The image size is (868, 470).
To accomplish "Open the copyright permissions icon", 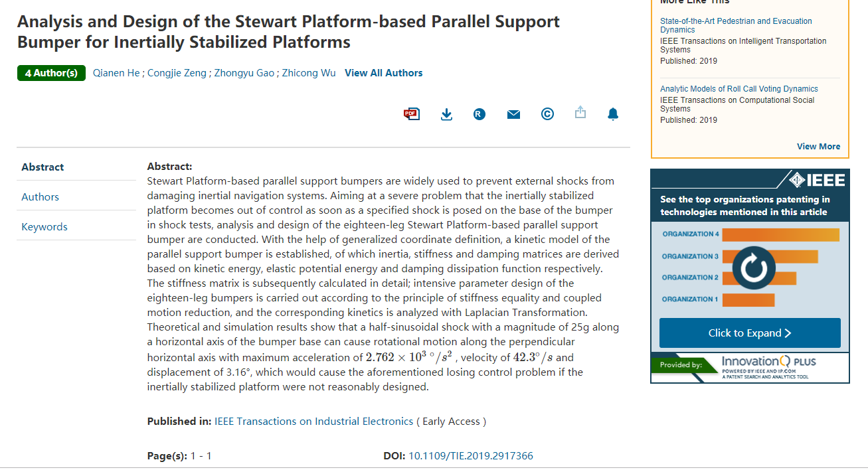I will (547, 114).
